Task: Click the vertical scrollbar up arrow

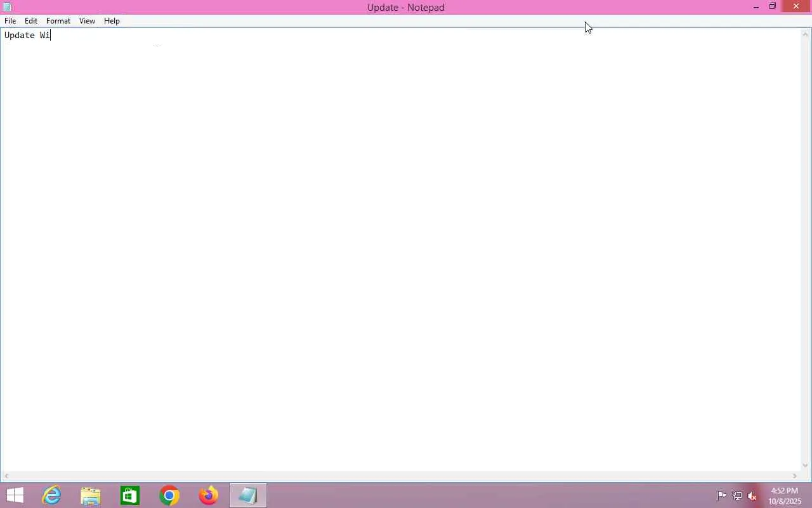Action: pyautogui.click(x=806, y=34)
